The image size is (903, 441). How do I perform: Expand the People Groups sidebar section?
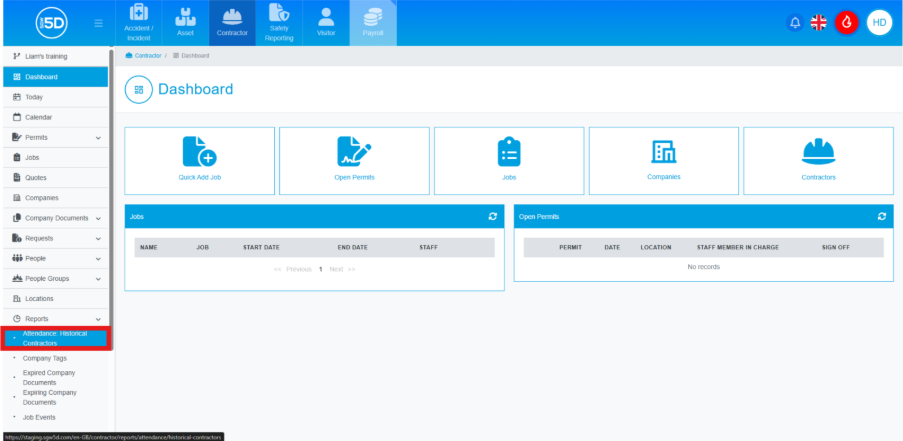(98, 279)
